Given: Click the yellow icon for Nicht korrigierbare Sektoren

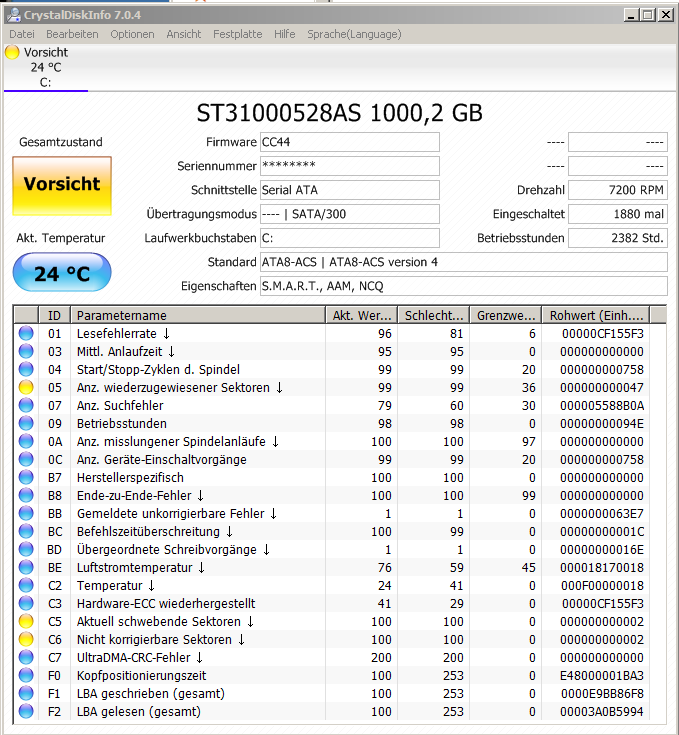Looking at the screenshot, I should pyautogui.click(x=26, y=639).
